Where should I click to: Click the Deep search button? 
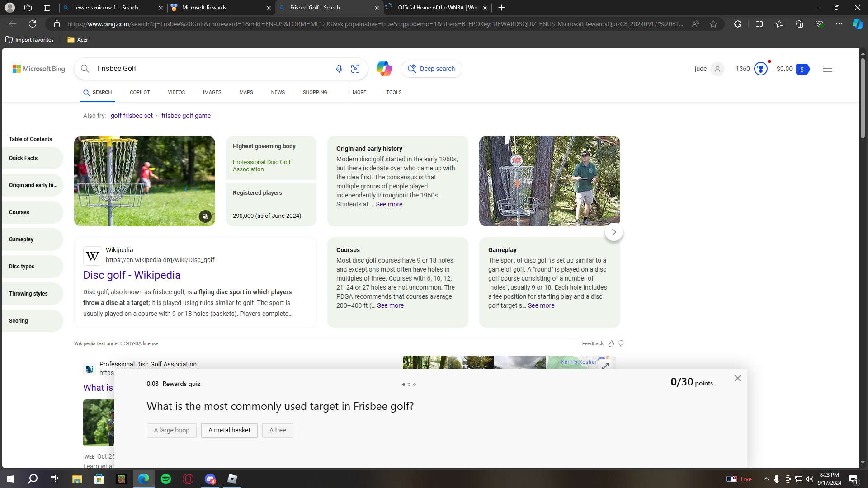coord(431,69)
